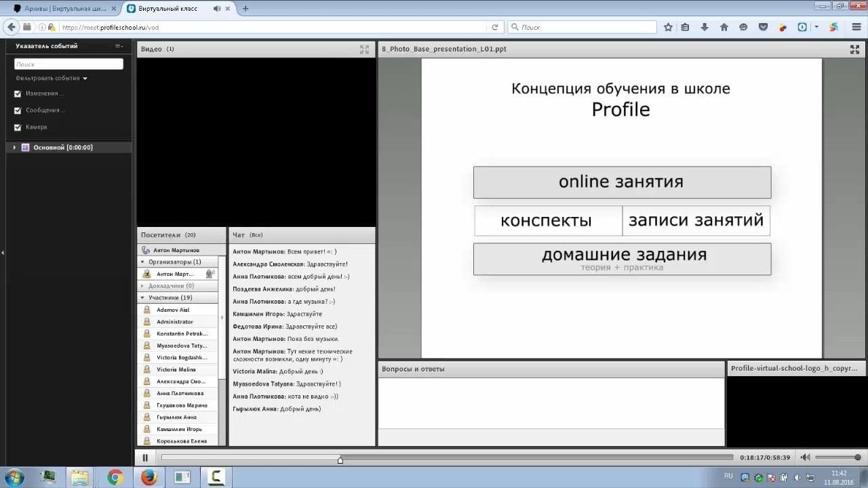The height and width of the screenshot is (488, 868).
Task: Click the online занятия slide block
Action: [x=622, y=182]
